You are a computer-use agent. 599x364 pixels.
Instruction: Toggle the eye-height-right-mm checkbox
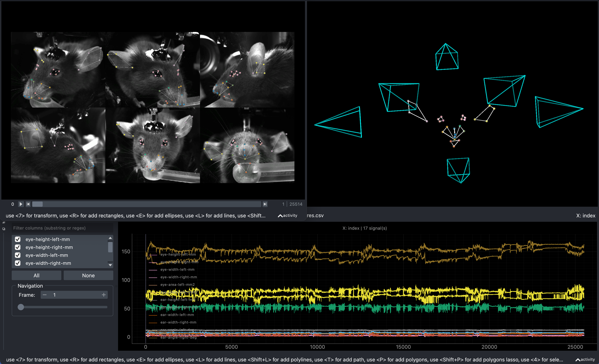tap(17, 247)
